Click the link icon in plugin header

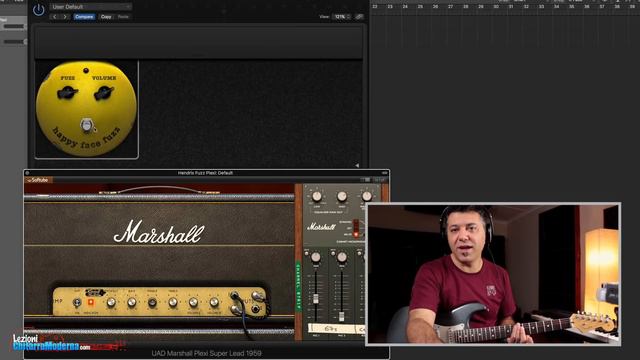(359, 17)
